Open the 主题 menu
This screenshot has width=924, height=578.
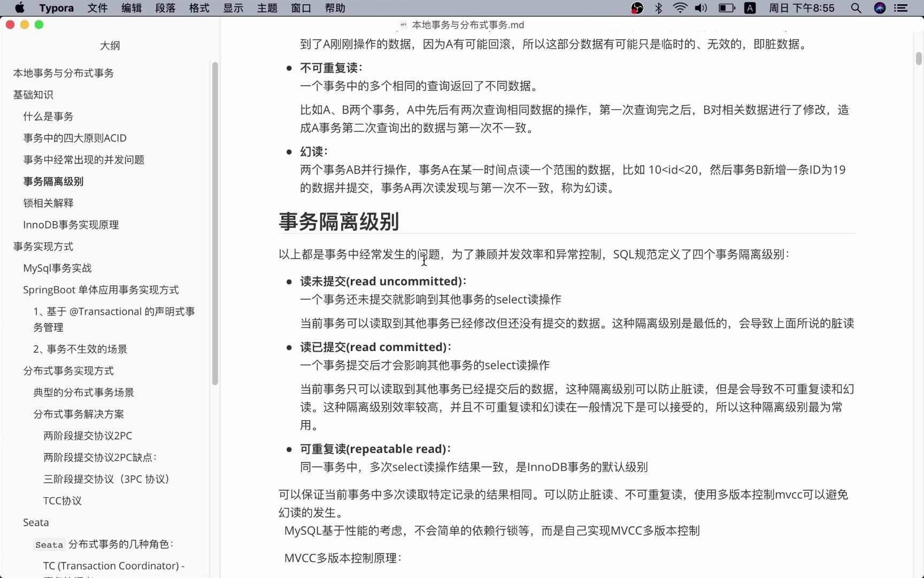pyautogui.click(x=267, y=8)
